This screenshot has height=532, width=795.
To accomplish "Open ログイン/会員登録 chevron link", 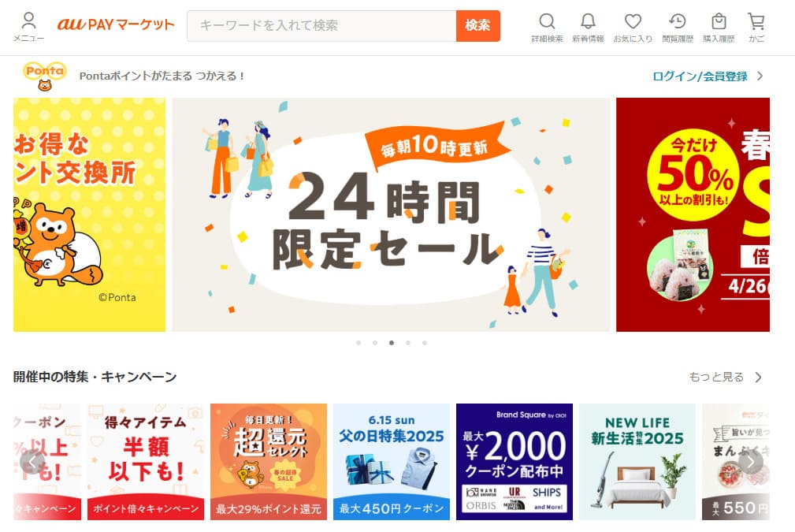I will pos(708,76).
